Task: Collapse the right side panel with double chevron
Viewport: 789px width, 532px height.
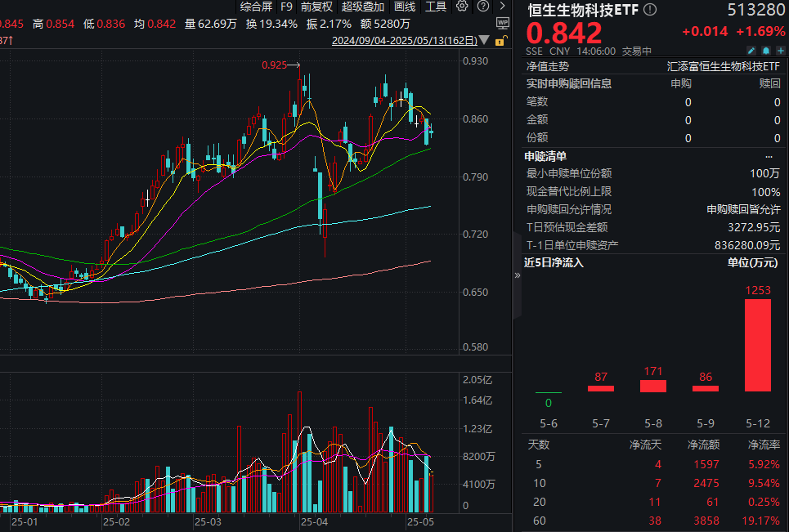Action: pyautogui.click(x=517, y=276)
